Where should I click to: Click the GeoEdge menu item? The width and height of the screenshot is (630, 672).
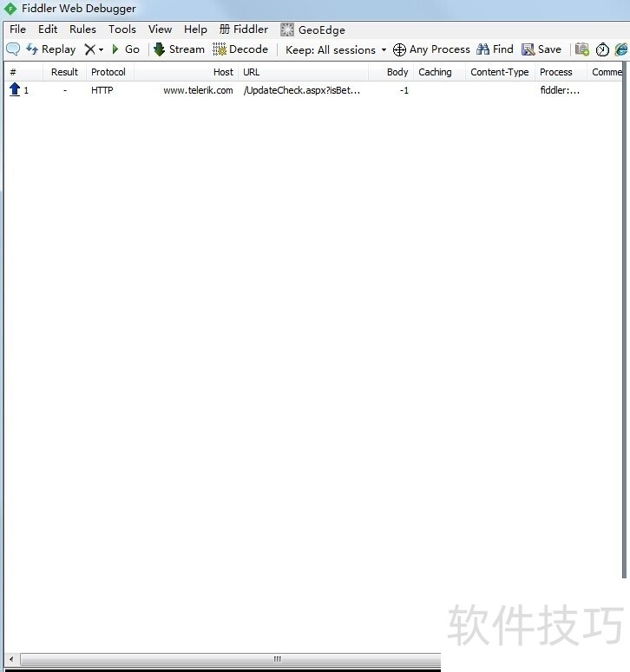[312, 29]
